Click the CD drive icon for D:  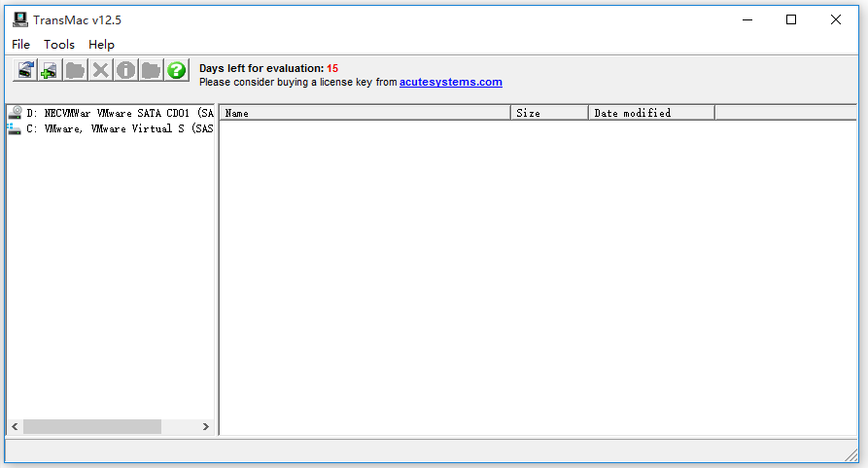[16, 113]
